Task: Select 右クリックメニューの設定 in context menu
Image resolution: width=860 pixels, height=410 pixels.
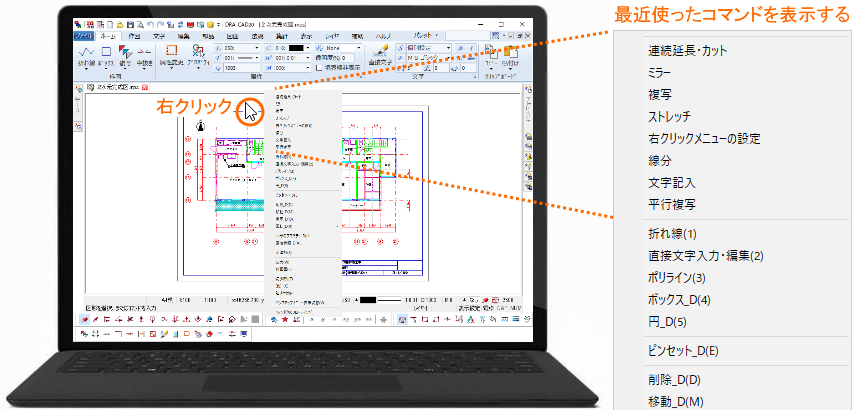Action: point(704,138)
